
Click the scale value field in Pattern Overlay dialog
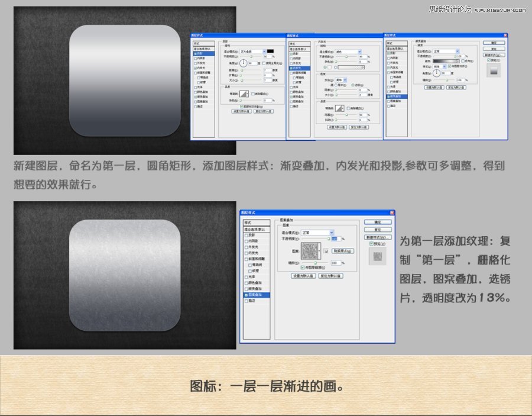[336, 263]
